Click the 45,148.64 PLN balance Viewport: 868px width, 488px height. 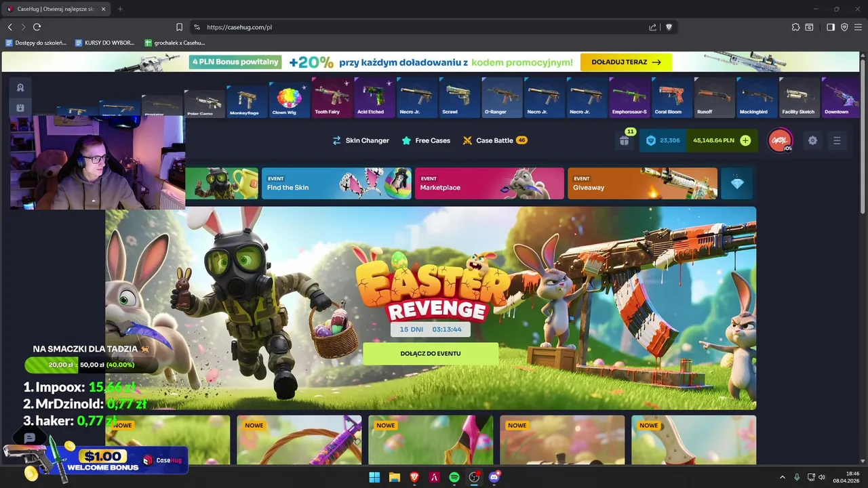713,140
